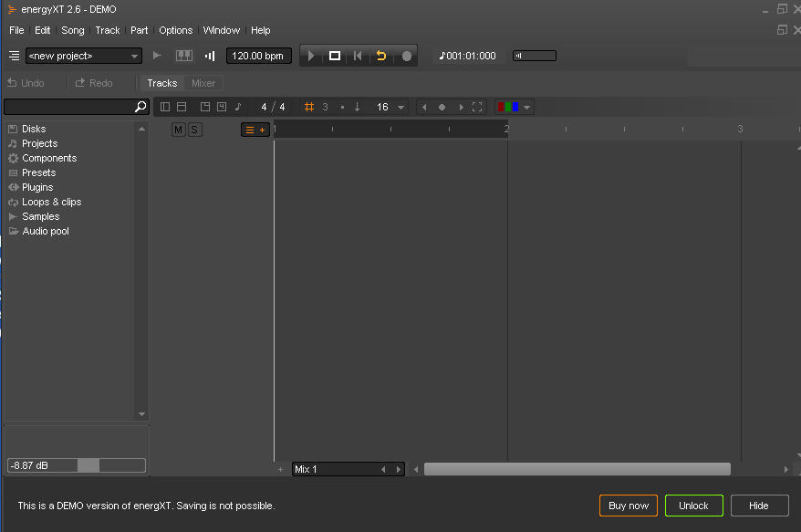Click the browser scroll up arrow
Viewport: 801px width, 532px height.
[142, 129]
